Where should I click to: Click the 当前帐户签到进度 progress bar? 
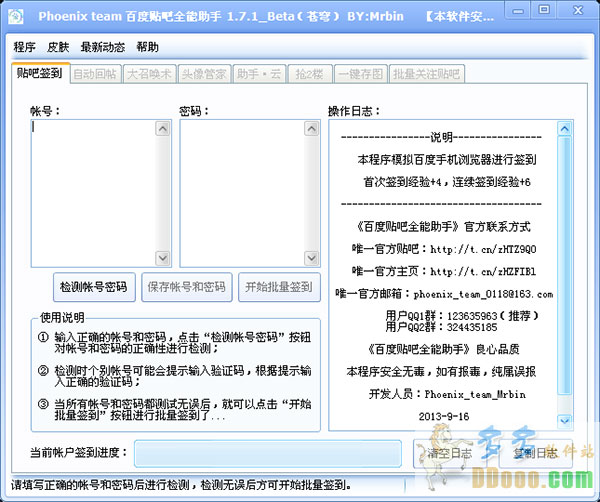tap(268, 454)
